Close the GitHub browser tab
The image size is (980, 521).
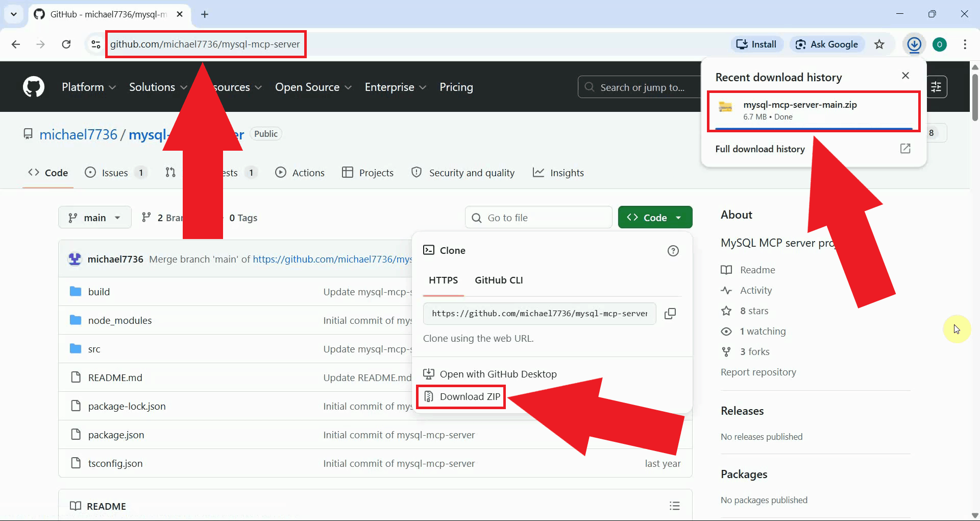point(180,14)
